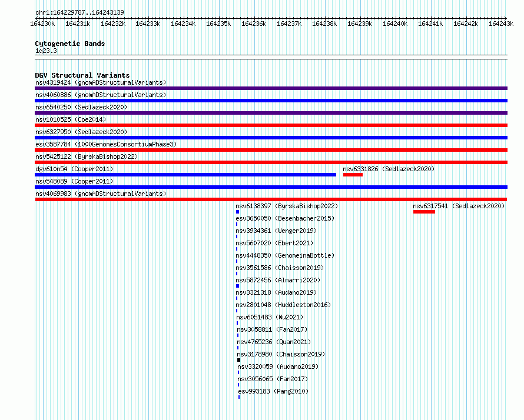Select nsv548089 (Cooper2011) variant label

[74, 181]
